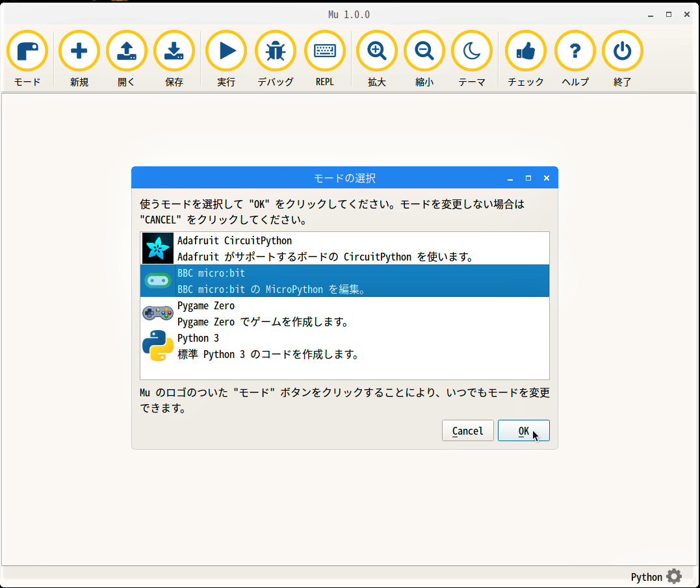Click the Mu 1.0.0 window title
The width and height of the screenshot is (700, 588).
[349, 15]
